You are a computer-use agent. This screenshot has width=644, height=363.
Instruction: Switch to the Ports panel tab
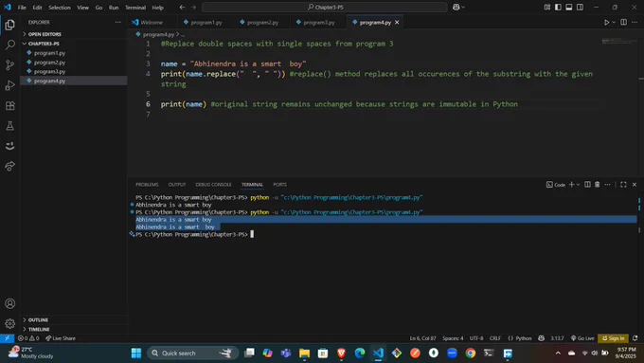click(x=279, y=185)
